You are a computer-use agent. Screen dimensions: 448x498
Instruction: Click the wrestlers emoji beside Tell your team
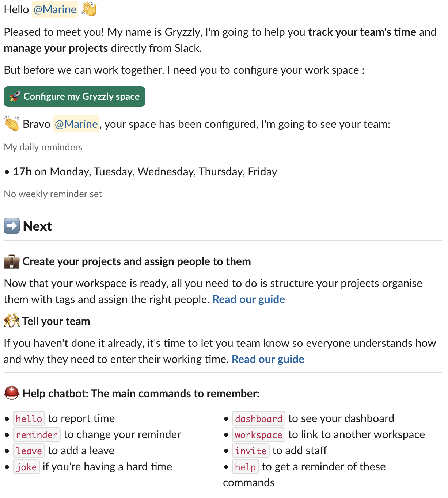12,321
